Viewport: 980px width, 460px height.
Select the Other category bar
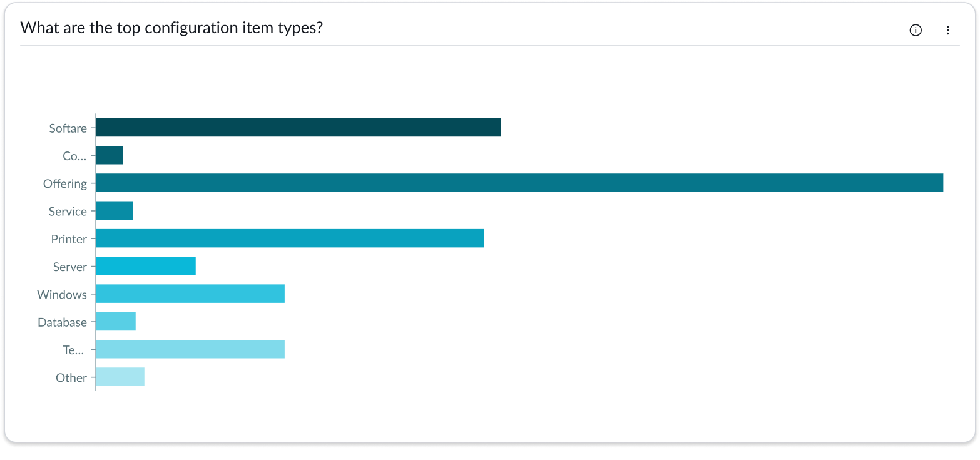tap(119, 377)
